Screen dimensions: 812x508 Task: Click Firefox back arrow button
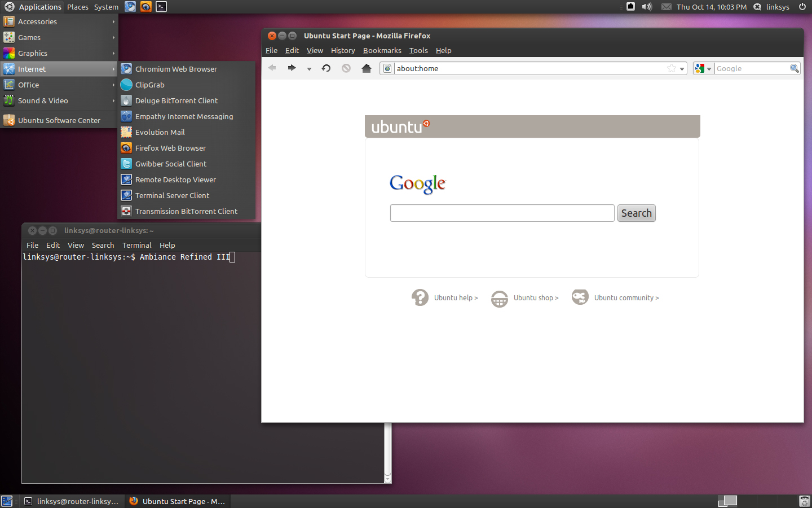point(272,68)
